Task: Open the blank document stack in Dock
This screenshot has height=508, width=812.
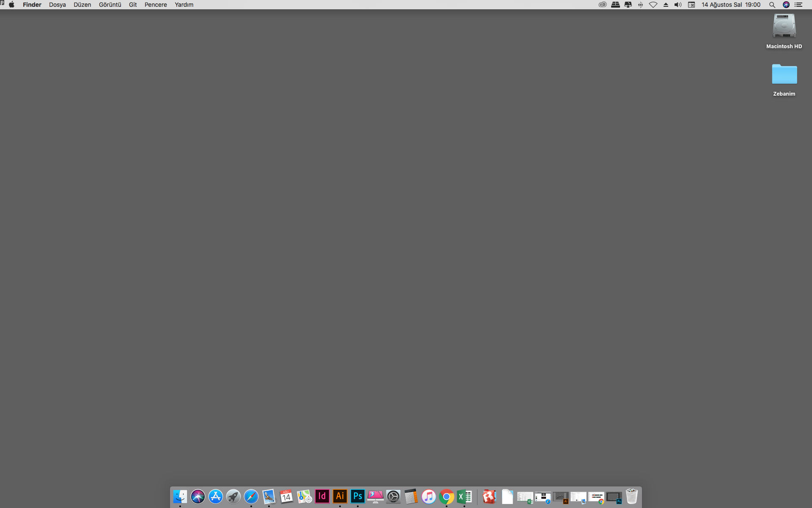Action: coord(507,497)
